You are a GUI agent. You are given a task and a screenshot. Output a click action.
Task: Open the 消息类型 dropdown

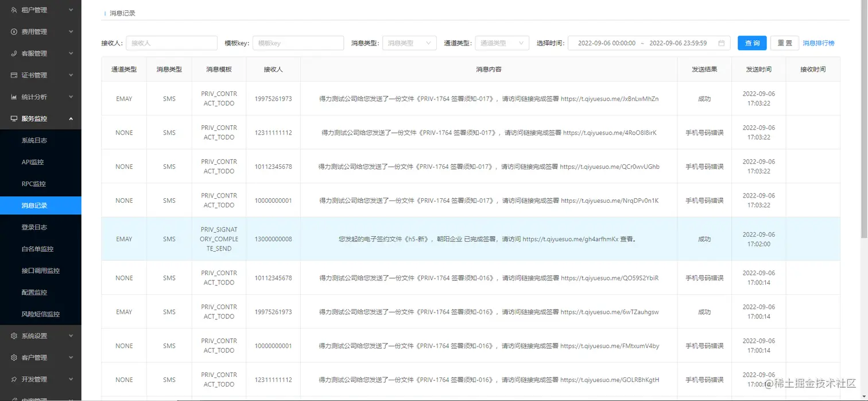click(409, 43)
